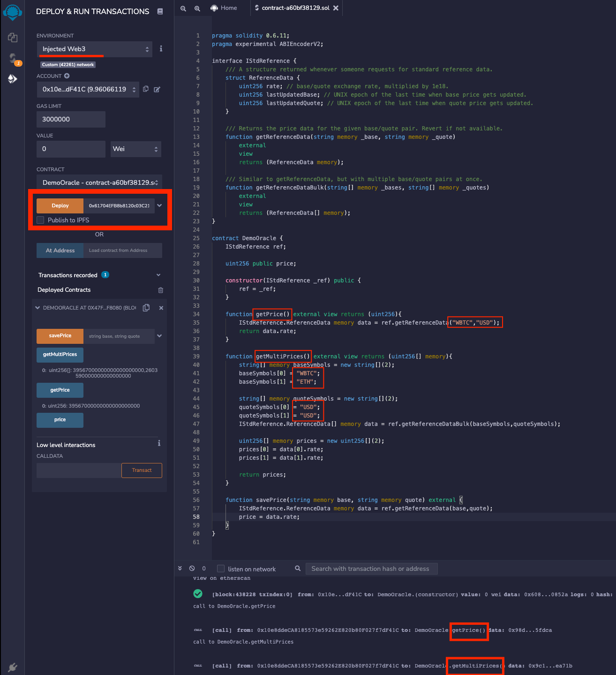Viewport: 616px width, 675px height.
Task: Collapse the DEMOORACLE deployed contract entry
Action: tap(38, 307)
